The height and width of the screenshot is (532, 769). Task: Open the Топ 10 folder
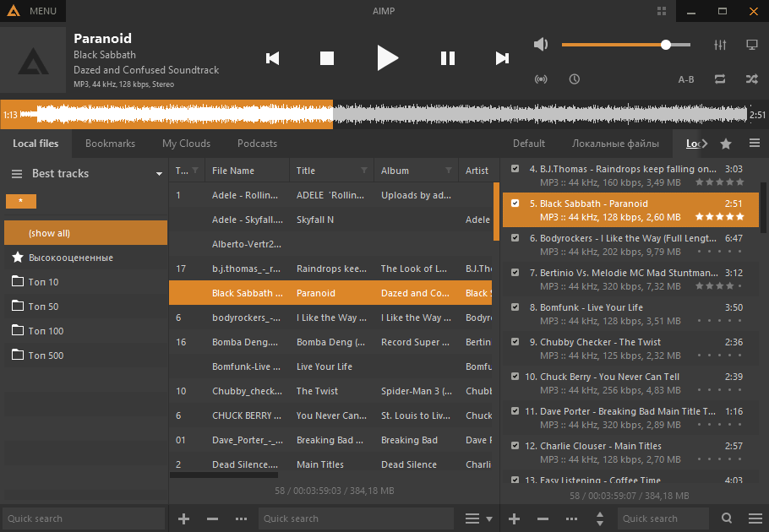tap(86, 282)
